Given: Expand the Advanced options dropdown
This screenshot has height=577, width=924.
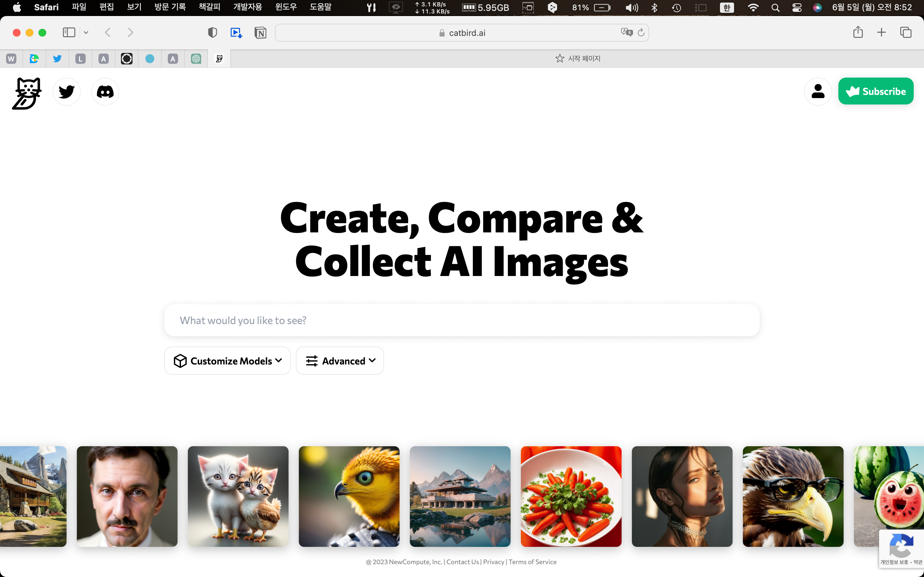Looking at the screenshot, I should 340,361.
